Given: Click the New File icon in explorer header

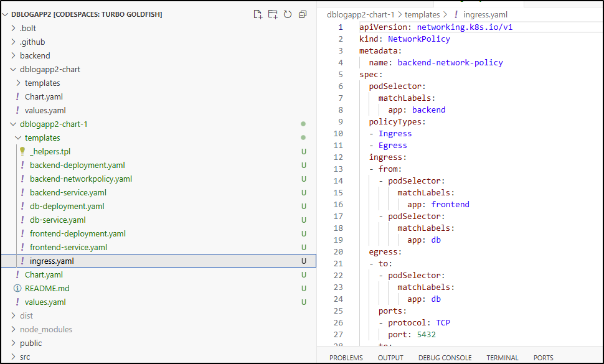Looking at the screenshot, I should [258, 14].
